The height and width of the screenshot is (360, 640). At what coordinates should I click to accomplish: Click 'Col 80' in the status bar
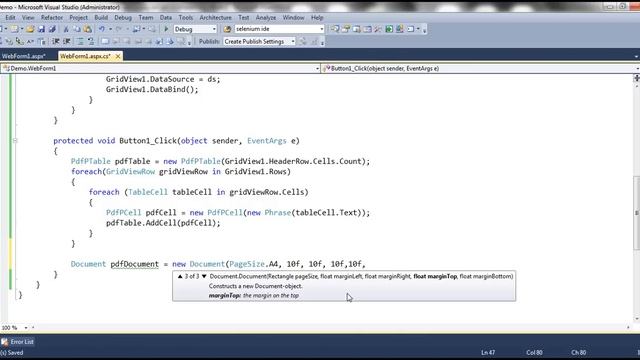534,352
